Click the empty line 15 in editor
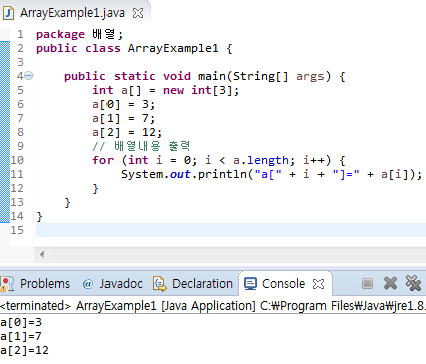Screen dimensions: 426x364 pos(231,230)
